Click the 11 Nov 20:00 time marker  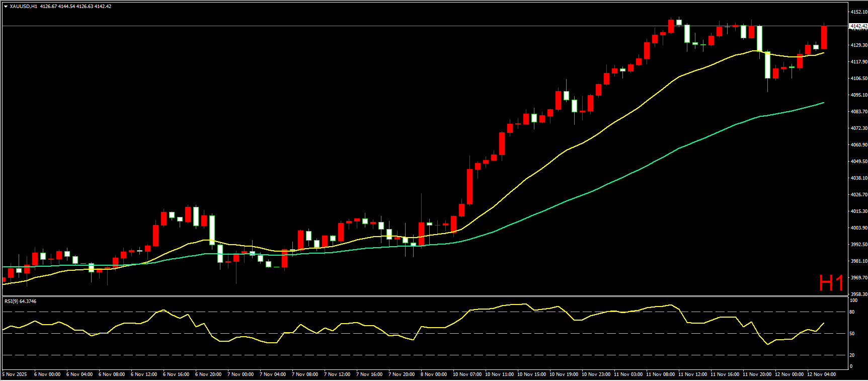point(757,374)
